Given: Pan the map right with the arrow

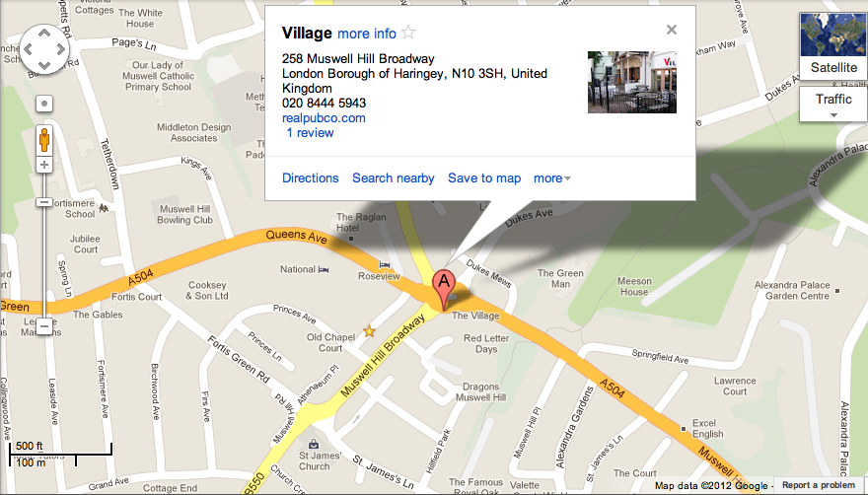Looking at the screenshot, I should click(60, 49).
